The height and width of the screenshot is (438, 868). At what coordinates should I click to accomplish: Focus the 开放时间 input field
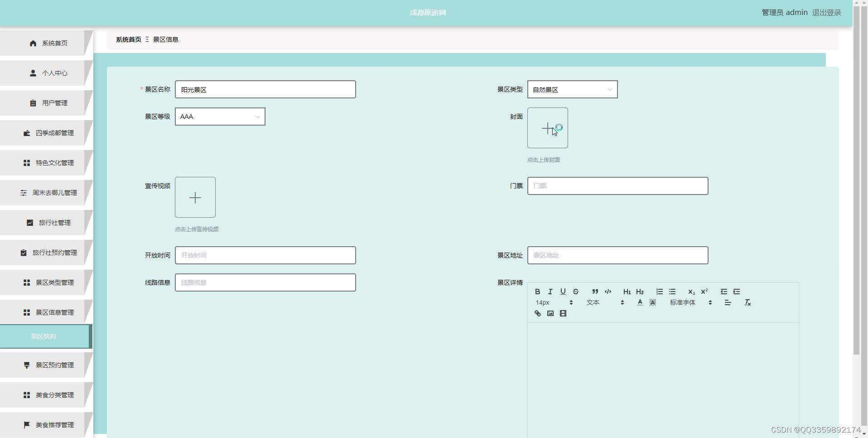tap(265, 255)
